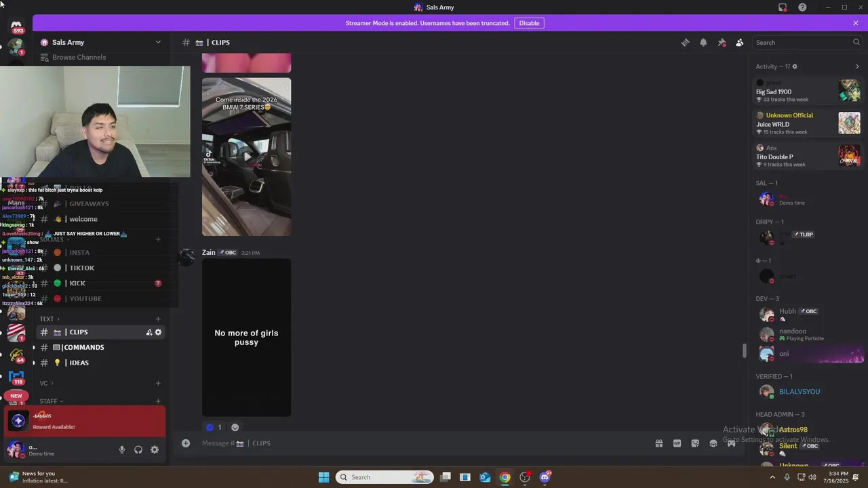Expand the VC category

click(x=46, y=383)
